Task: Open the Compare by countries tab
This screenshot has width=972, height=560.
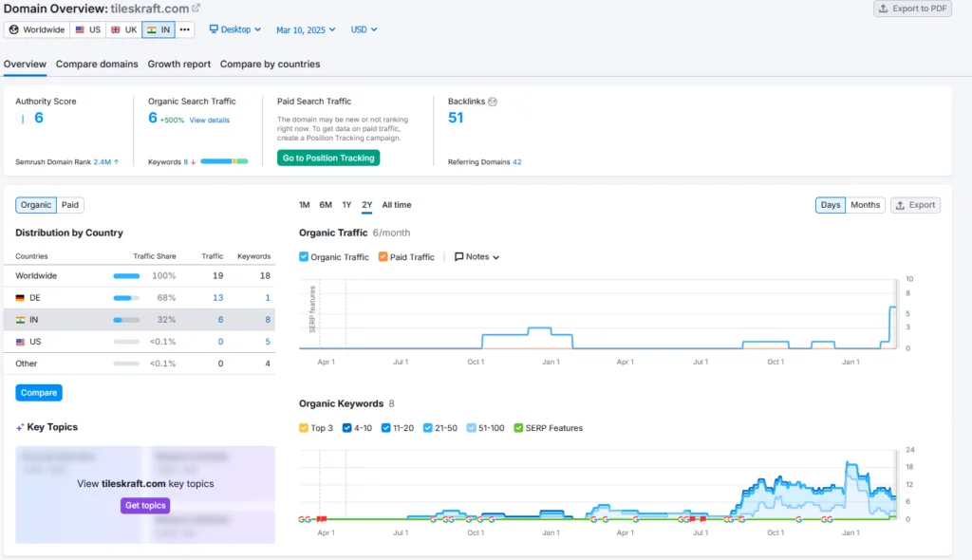Action: [x=271, y=64]
